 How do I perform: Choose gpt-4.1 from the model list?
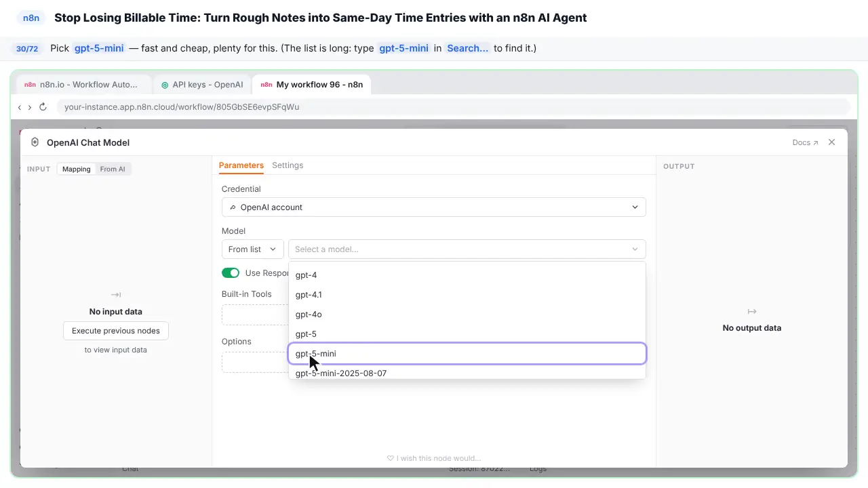pyautogui.click(x=467, y=295)
